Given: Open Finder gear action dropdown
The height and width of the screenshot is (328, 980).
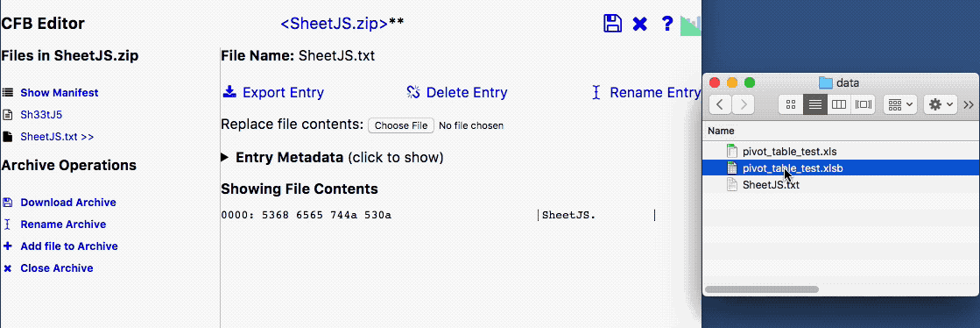Looking at the screenshot, I should (x=941, y=104).
